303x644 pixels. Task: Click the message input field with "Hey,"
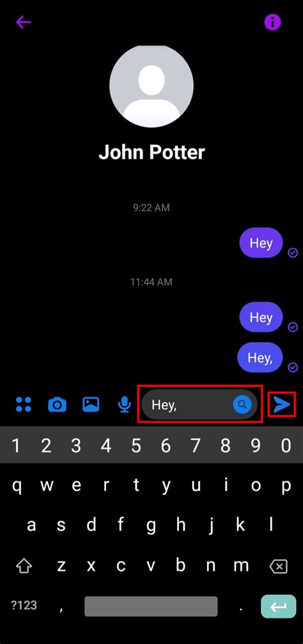(199, 405)
